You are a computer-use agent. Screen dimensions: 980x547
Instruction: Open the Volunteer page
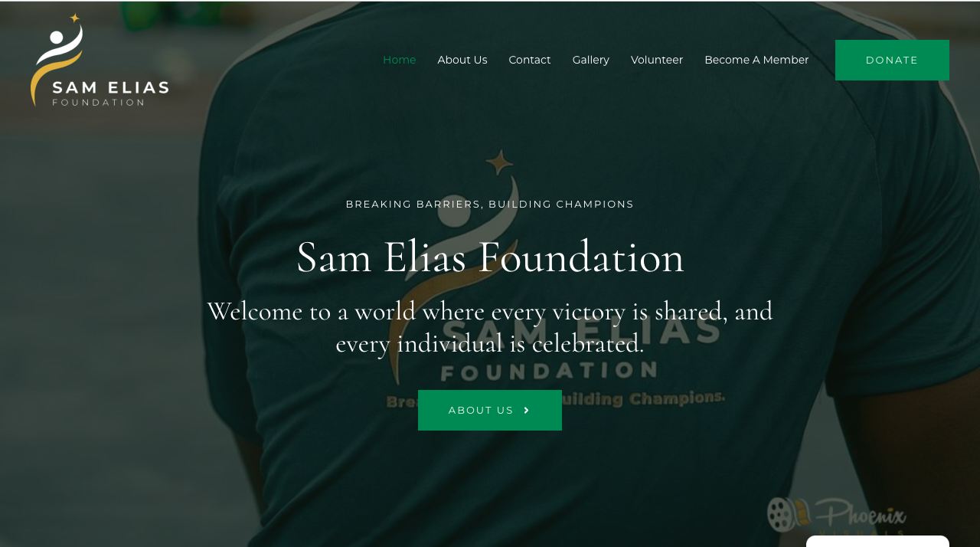(657, 60)
